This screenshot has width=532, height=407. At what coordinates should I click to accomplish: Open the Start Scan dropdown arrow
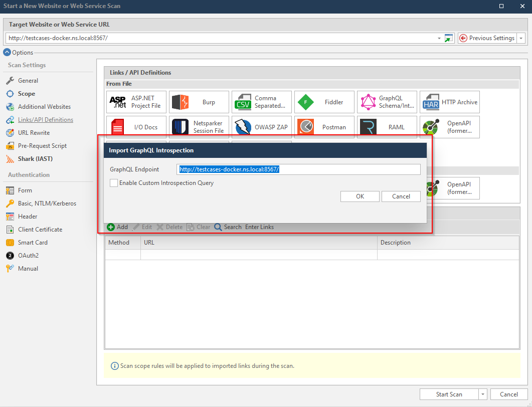(x=482, y=394)
